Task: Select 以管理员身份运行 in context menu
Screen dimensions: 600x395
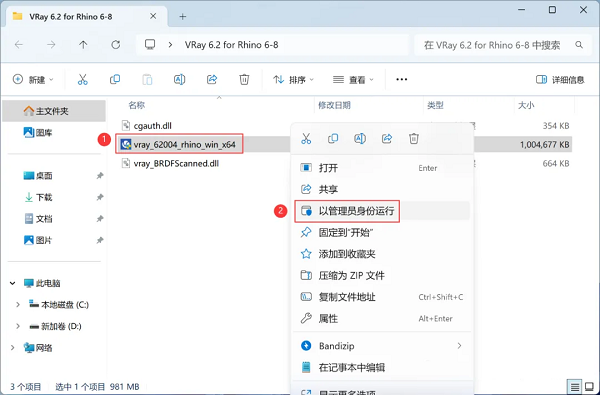Action: (382, 211)
